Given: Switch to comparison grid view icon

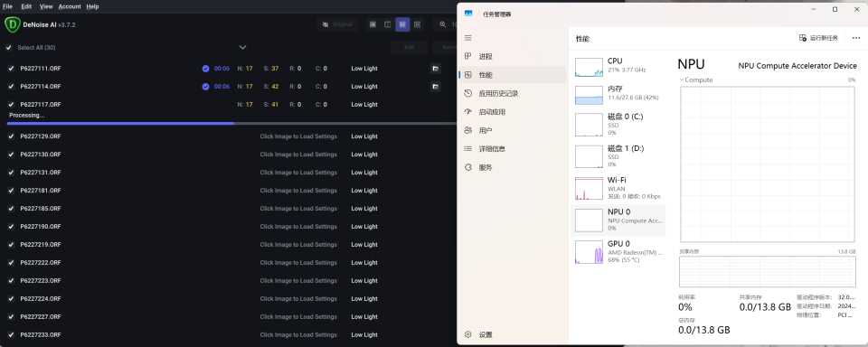Looking at the screenshot, I should [x=417, y=24].
